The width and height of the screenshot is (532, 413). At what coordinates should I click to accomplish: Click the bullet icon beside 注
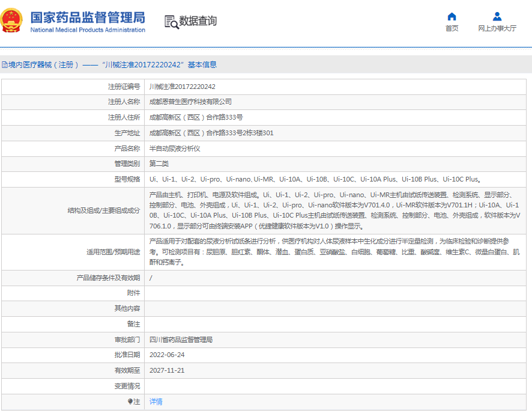pyautogui.click(x=130, y=402)
